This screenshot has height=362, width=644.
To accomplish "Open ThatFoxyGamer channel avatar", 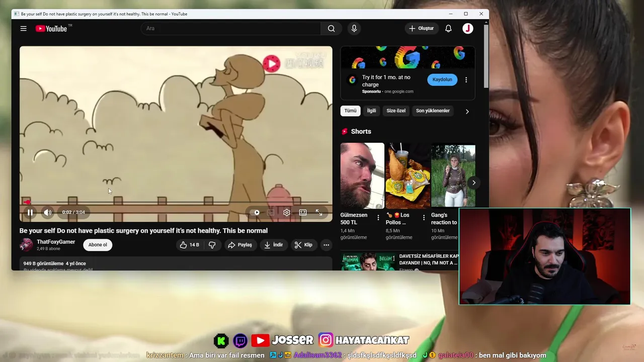I will (x=26, y=245).
